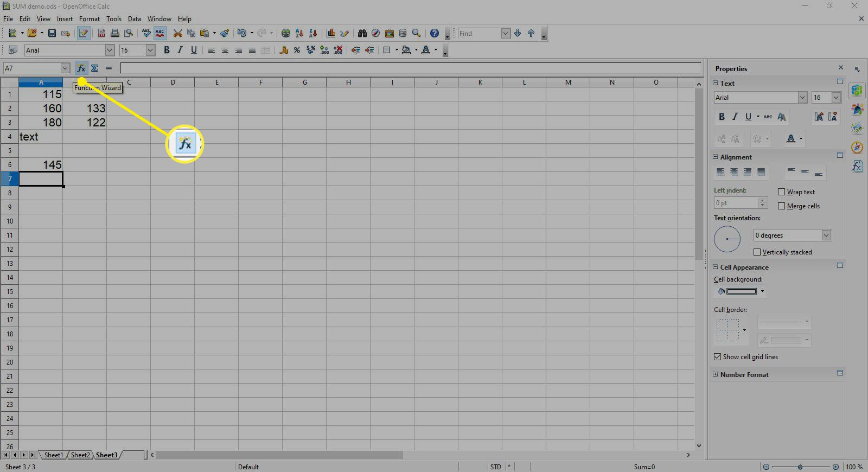Expand the Name Box dropdown

click(x=65, y=68)
